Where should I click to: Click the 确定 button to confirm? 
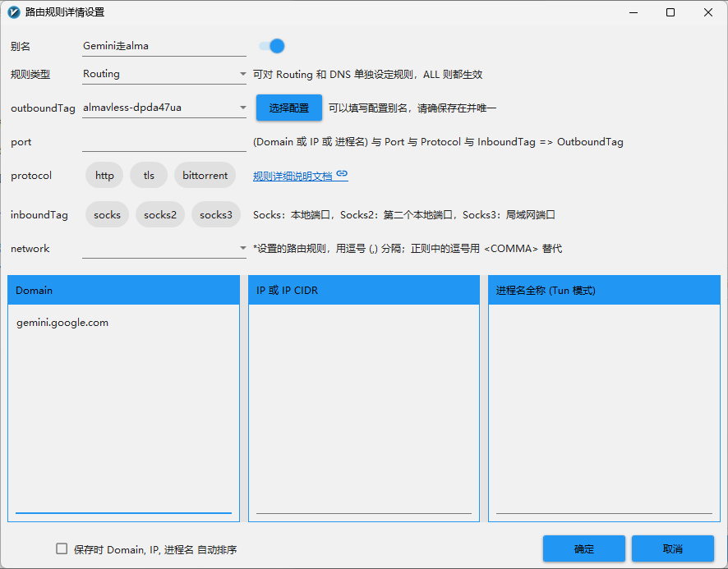click(x=583, y=549)
